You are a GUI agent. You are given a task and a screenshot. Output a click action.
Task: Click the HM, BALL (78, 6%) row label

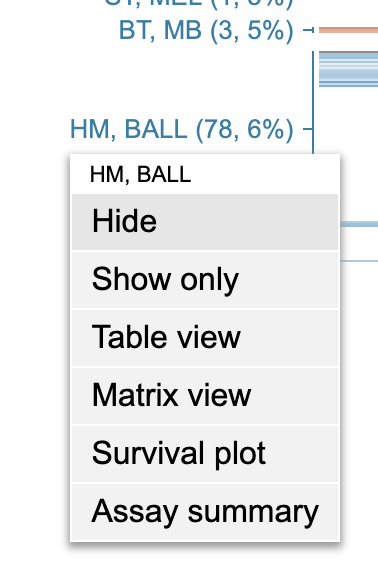click(181, 129)
